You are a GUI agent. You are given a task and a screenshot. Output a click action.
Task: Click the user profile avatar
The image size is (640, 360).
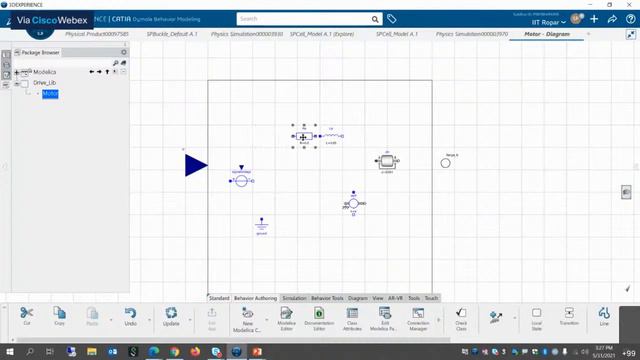click(x=576, y=19)
